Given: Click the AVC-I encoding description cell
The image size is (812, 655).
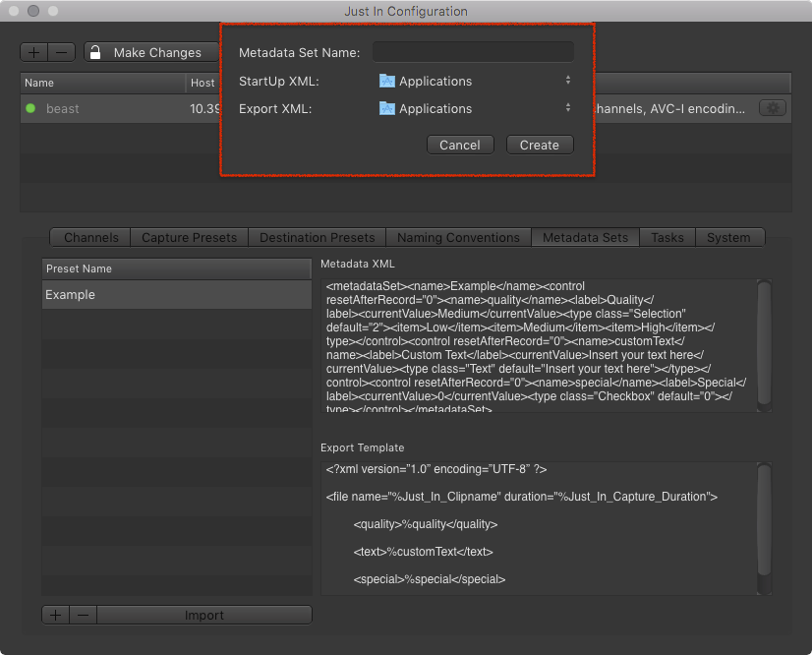Looking at the screenshot, I should pos(669,109).
